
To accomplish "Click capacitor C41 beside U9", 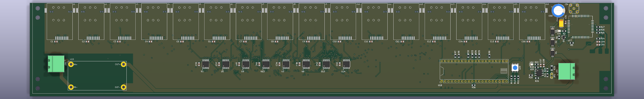I will [239, 64].
